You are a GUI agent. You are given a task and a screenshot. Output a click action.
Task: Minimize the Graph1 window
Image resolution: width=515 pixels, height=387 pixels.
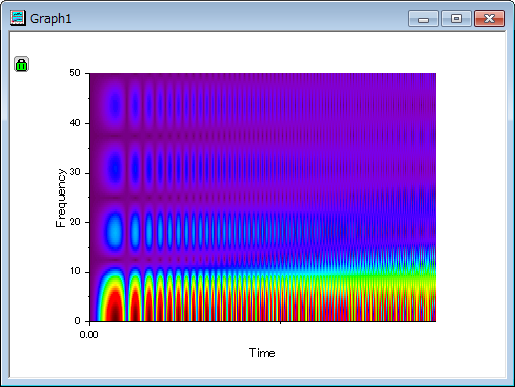click(423, 18)
